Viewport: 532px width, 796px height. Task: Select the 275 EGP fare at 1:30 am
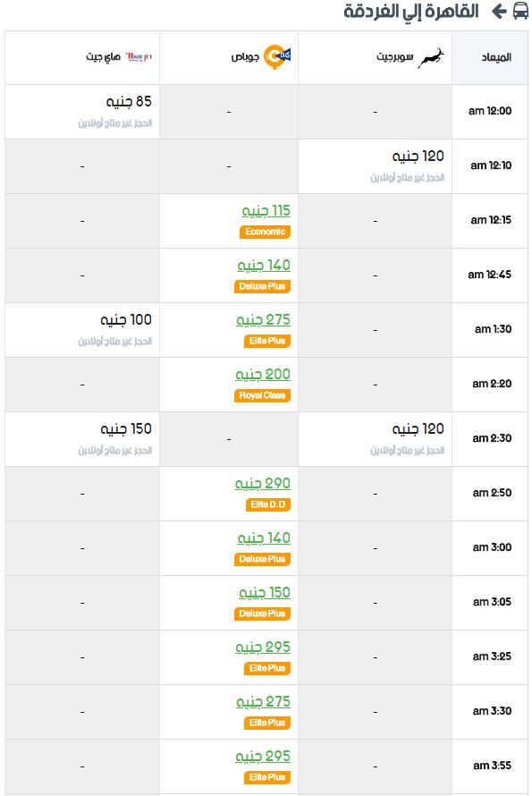pyautogui.click(x=263, y=319)
